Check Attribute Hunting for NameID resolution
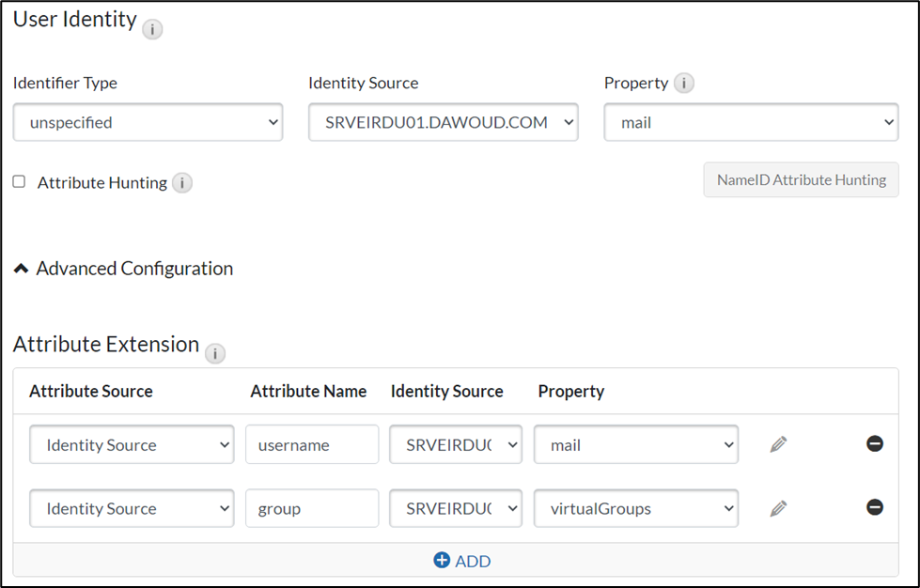The width and height of the screenshot is (920, 588). pos(17,182)
